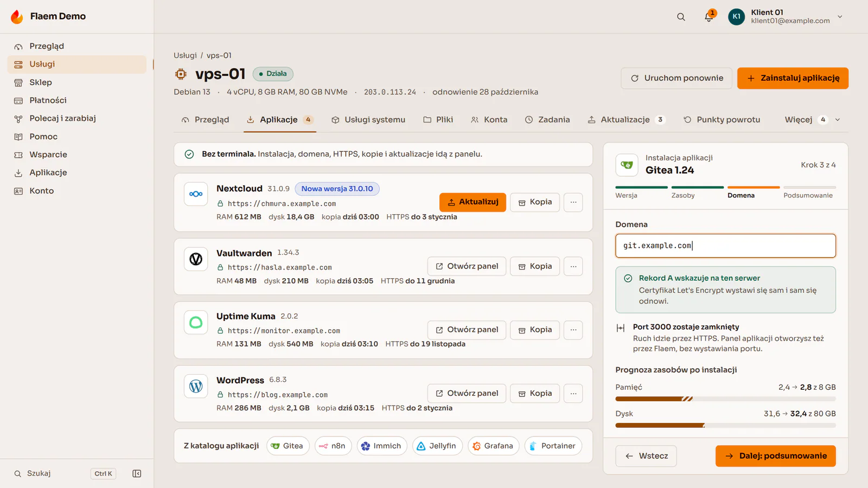Viewport: 868px width, 488px height.
Task: Click Zainstaluj aplikację button
Action: click(x=793, y=78)
